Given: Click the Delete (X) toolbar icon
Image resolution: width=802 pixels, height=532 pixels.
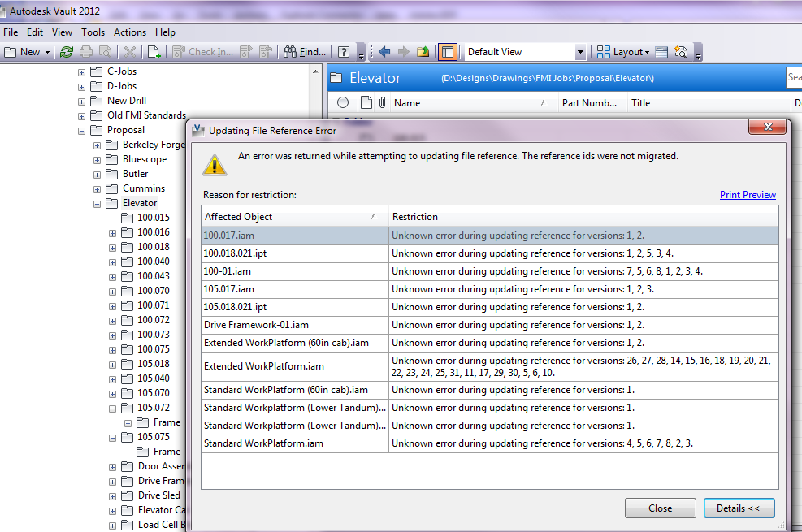Looking at the screenshot, I should 128,51.
